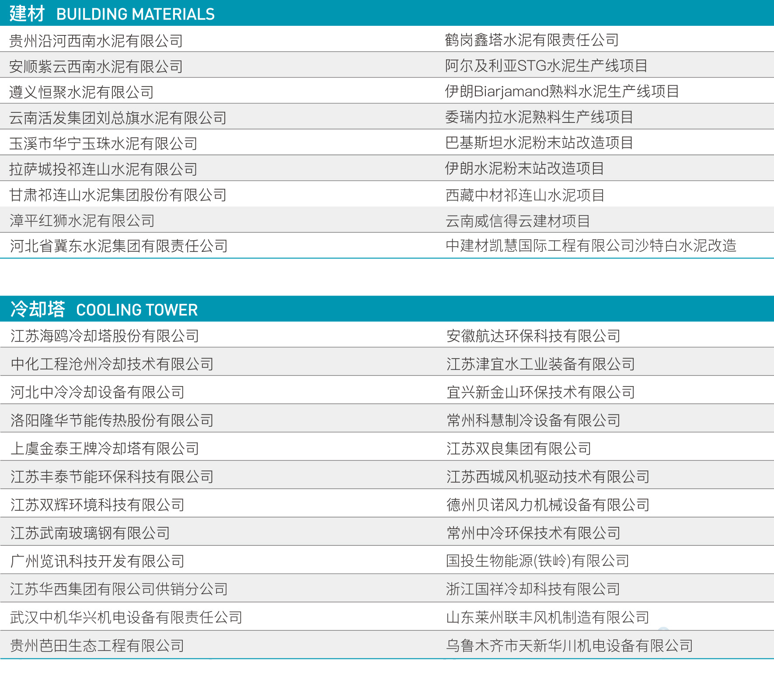
Task: Click 江苏津宜水工业装备有限公司
Action: point(541,364)
